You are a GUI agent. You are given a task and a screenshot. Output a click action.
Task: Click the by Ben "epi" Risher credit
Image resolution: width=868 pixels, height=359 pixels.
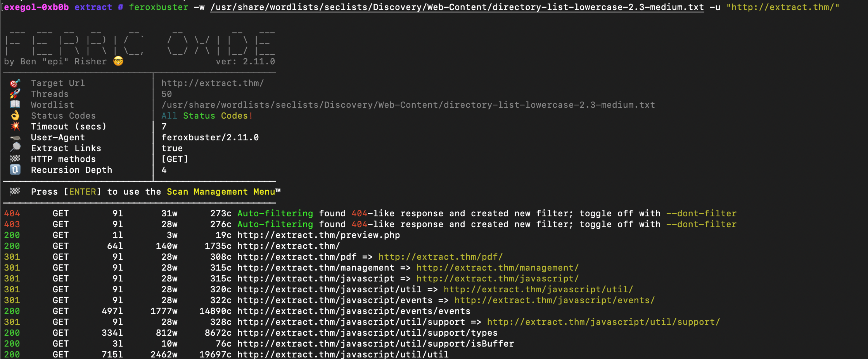point(55,61)
